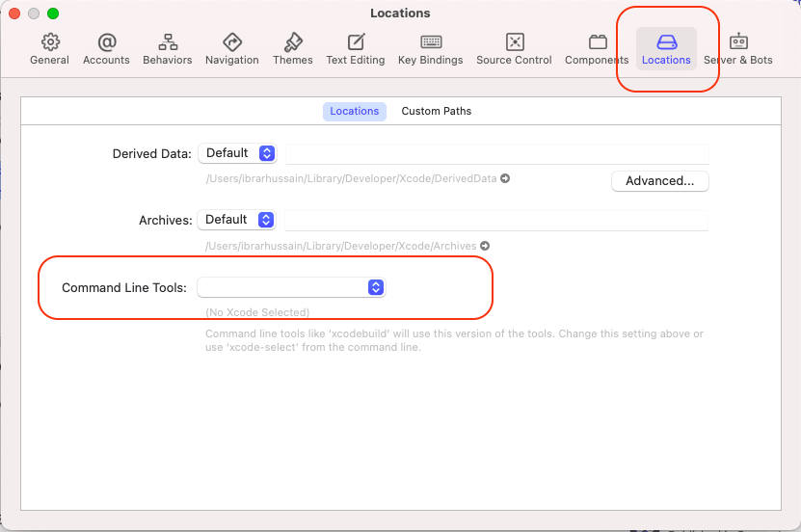Viewport: 801px width, 532px height.
Task: Open the Key Bindings preferences pane
Action: tap(431, 49)
